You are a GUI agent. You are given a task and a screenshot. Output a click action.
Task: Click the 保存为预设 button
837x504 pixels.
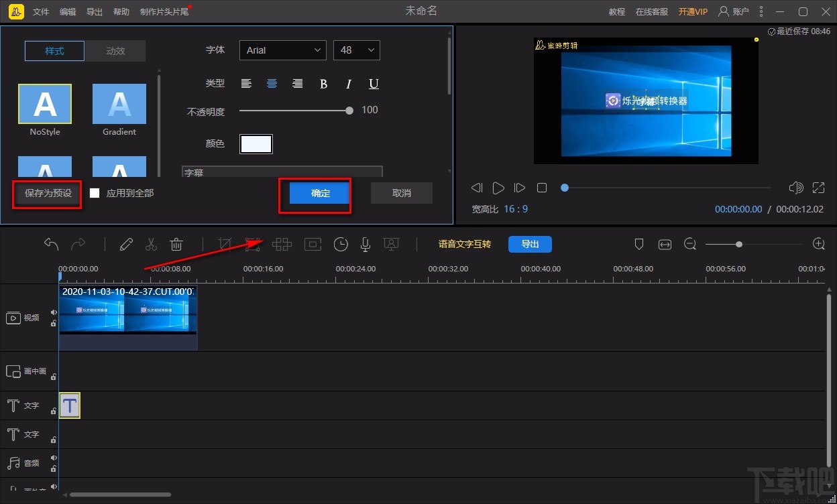point(48,193)
